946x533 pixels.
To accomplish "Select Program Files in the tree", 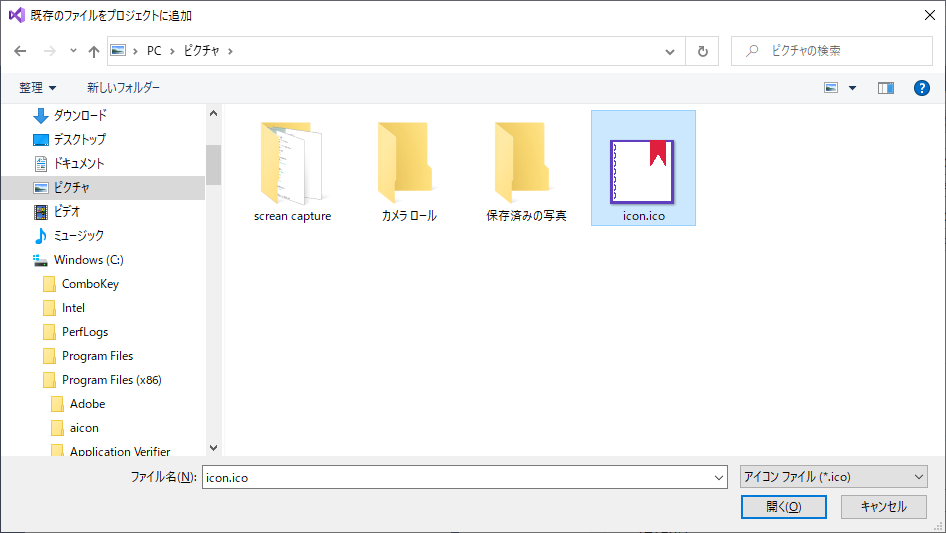I will point(97,356).
